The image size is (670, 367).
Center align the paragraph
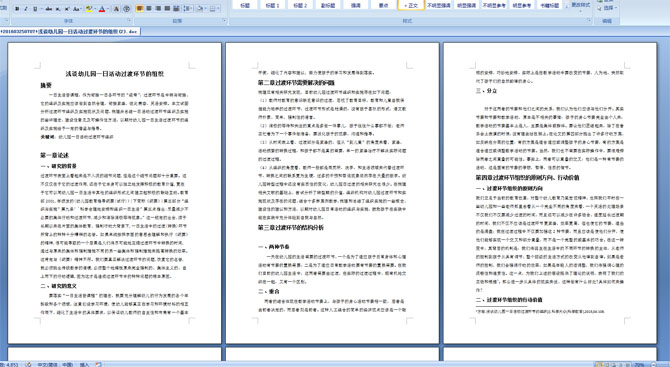coord(149,9)
